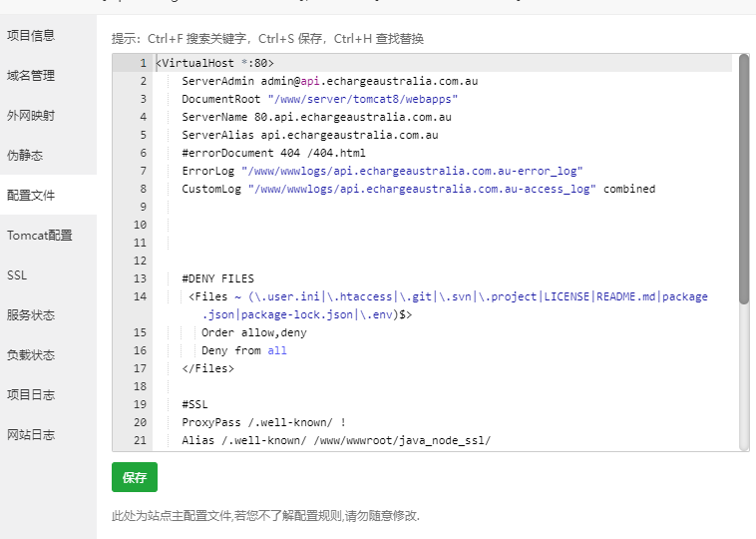The width and height of the screenshot is (756, 539).
Task: View the 服务状态 tab
Action: coord(31,315)
